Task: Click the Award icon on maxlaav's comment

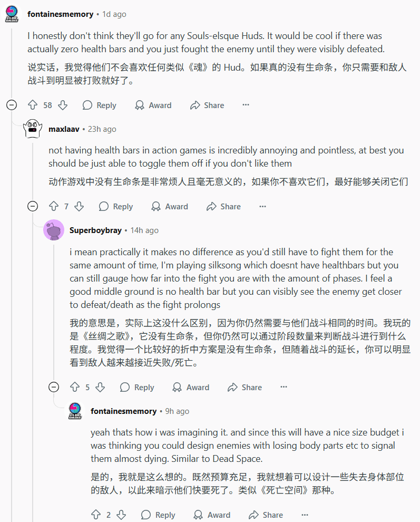Action: point(156,206)
